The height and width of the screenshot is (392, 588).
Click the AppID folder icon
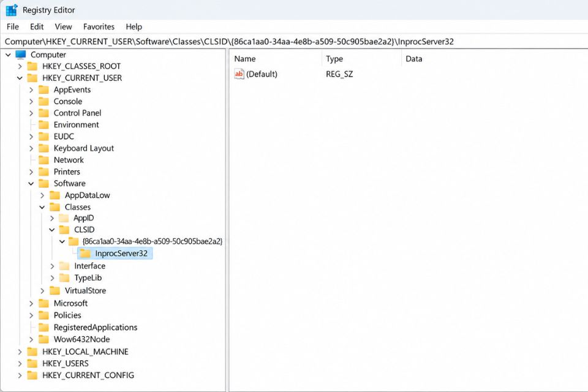coord(64,218)
